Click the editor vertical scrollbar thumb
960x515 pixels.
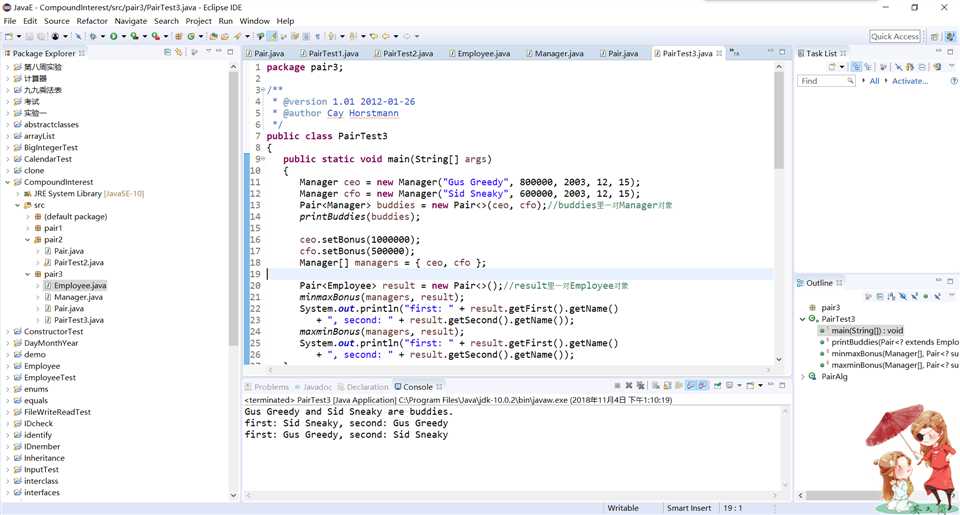point(779,119)
